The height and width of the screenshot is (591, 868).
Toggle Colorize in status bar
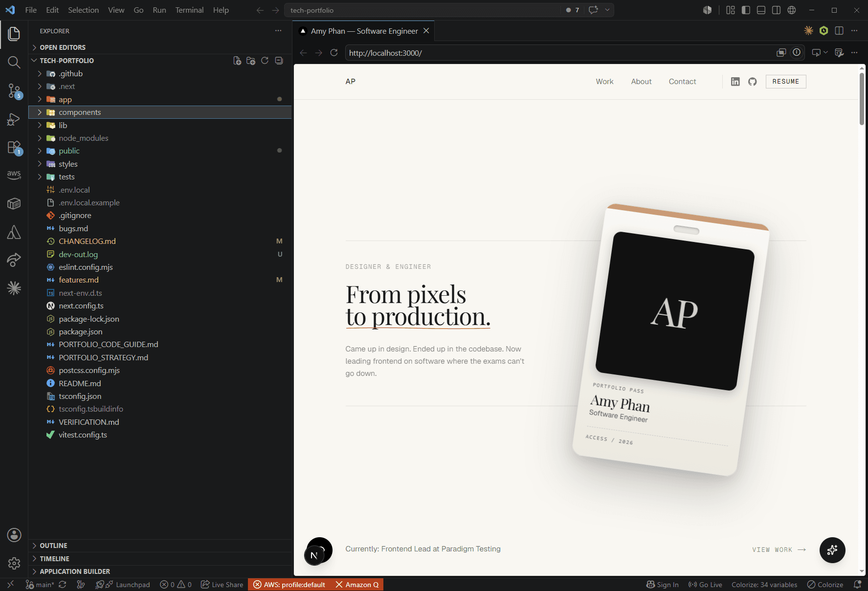(825, 585)
